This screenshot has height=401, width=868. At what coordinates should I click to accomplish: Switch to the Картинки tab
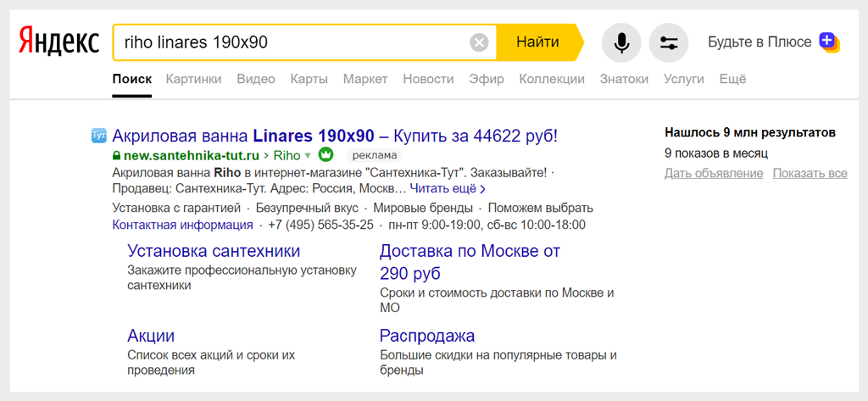(194, 79)
